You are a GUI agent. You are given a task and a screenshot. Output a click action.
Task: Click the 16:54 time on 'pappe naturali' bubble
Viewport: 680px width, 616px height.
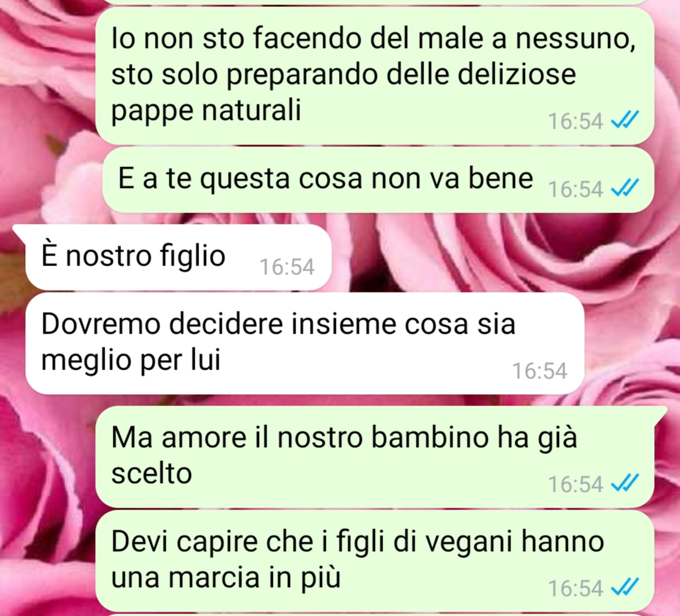pos(575,121)
